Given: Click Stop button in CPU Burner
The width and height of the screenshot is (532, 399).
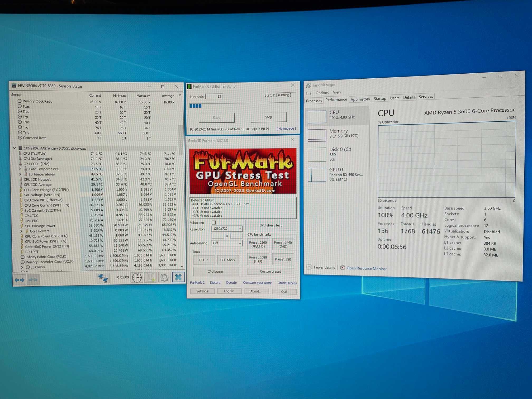Looking at the screenshot, I should (268, 117).
